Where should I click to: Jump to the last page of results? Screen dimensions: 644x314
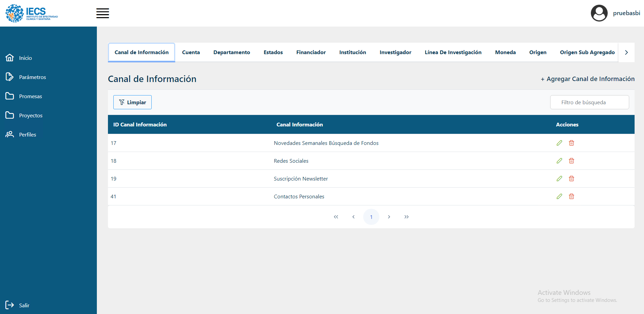click(406, 217)
